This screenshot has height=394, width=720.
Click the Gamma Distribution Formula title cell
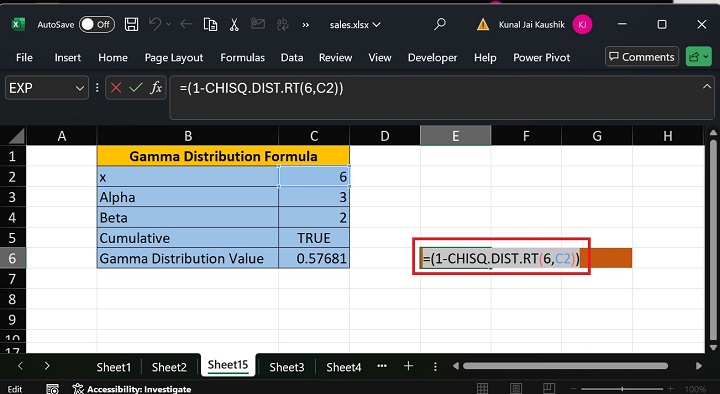coord(223,156)
